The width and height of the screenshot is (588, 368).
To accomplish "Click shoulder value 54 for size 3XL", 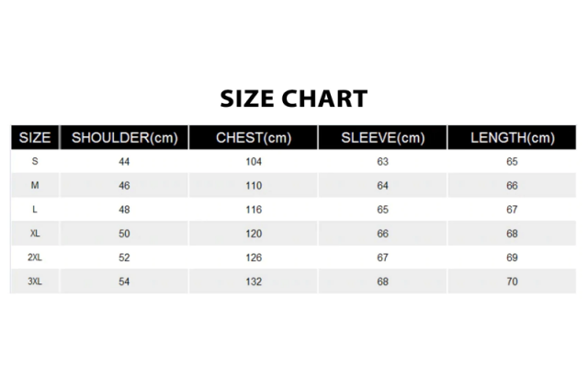I will [x=124, y=282].
